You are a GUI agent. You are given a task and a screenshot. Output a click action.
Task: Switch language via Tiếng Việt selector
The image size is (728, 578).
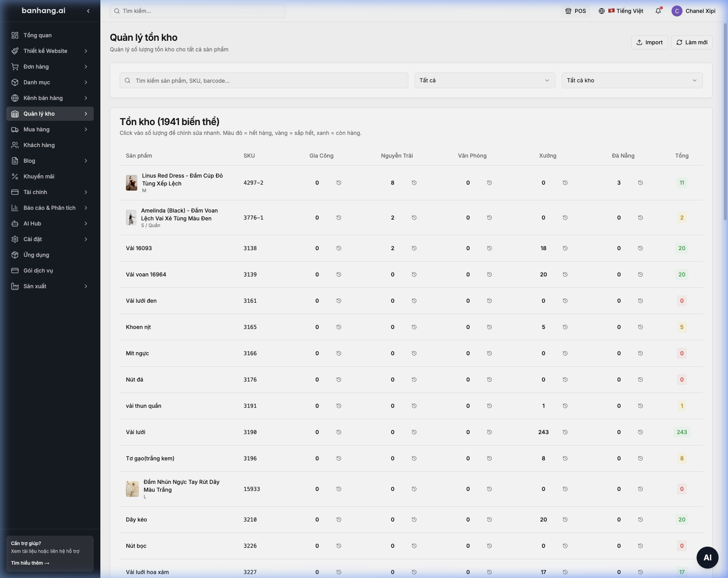(x=621, y=11)
